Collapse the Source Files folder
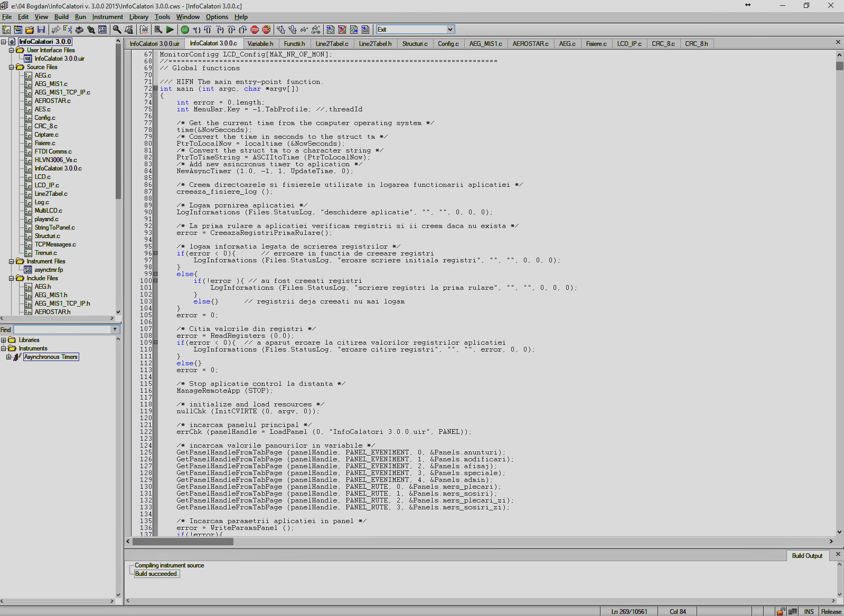844x616 pixels. click(x=11, y=67)
